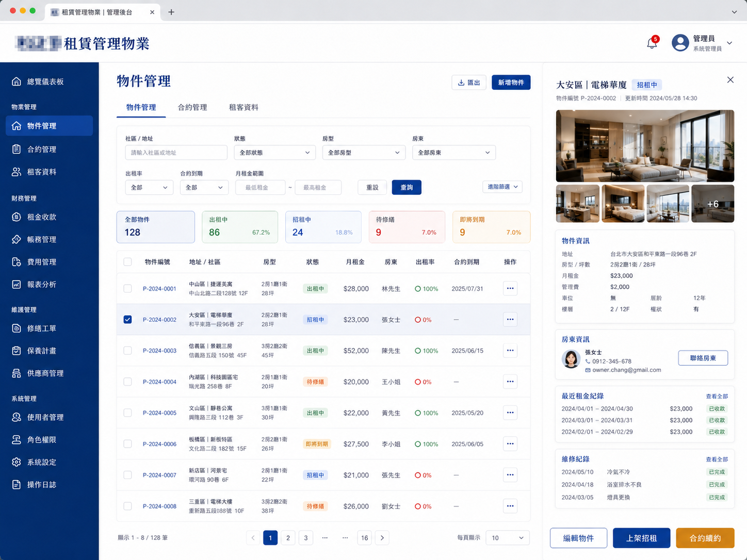Click the admin user avatar icon

click(x=680, y=43)
